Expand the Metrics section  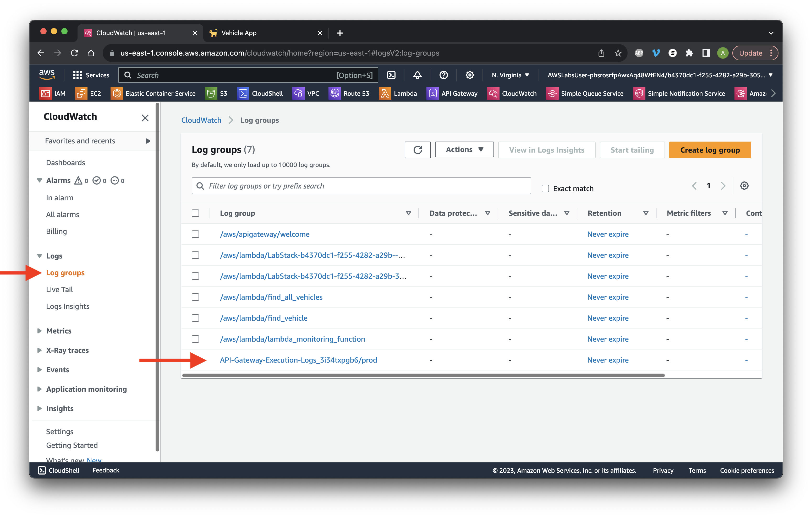click(x=40, y=331)
